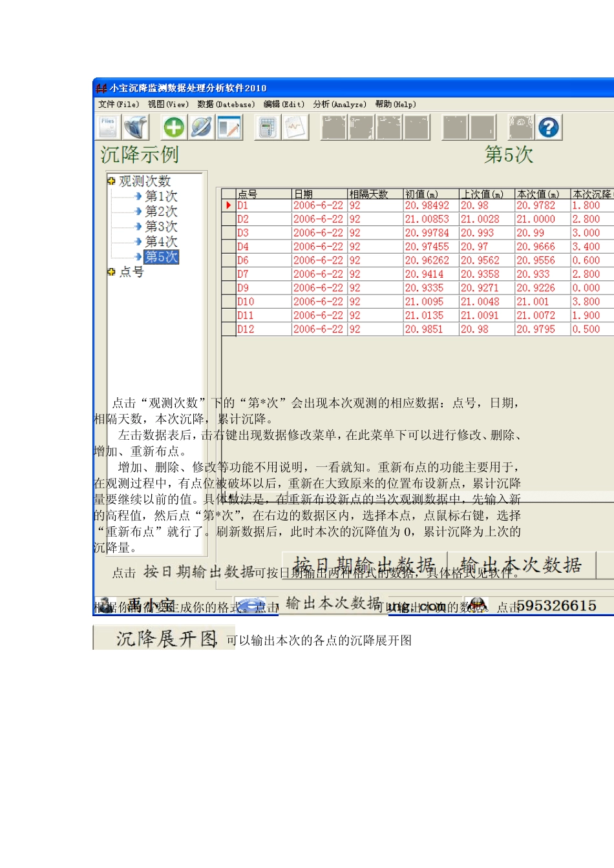
Task: Click current value cell 20.9782
Action: (542, 205)
